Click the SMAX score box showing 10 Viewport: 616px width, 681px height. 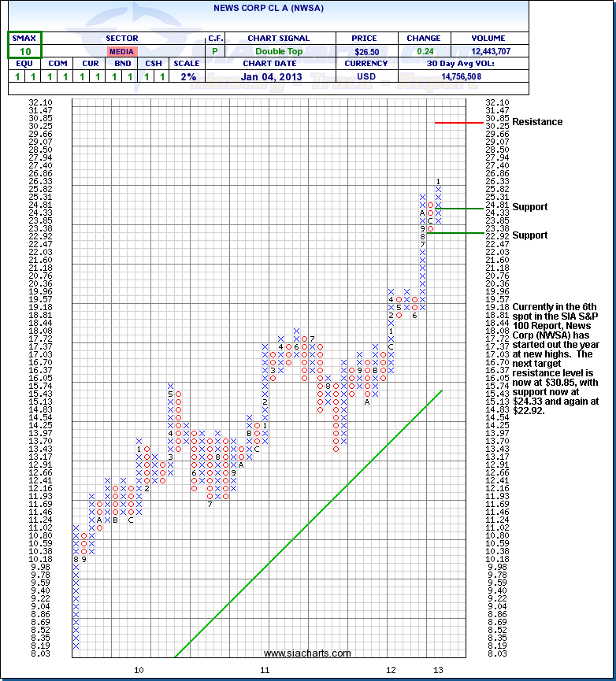coord(25,51)
